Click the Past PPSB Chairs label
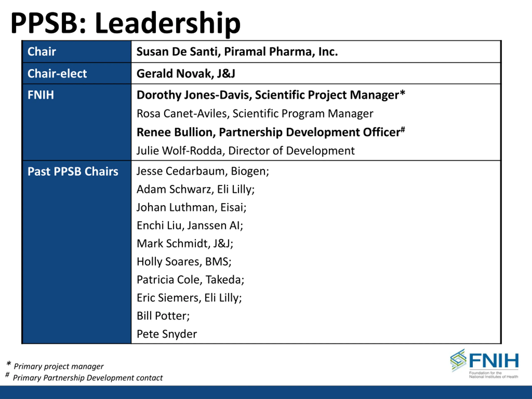 pos(73,171)
